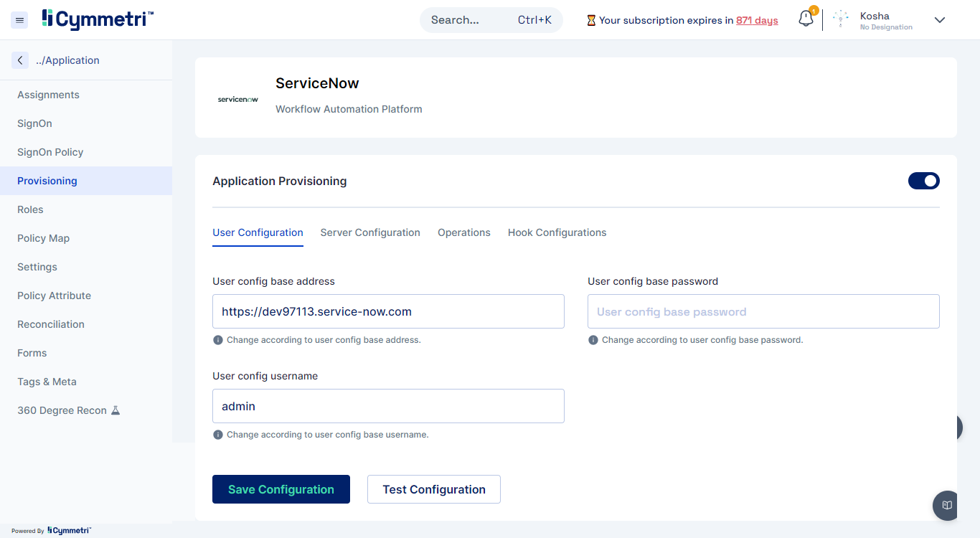Click the Cymmetri logo in header
The image size is (980, 538).
98,19
